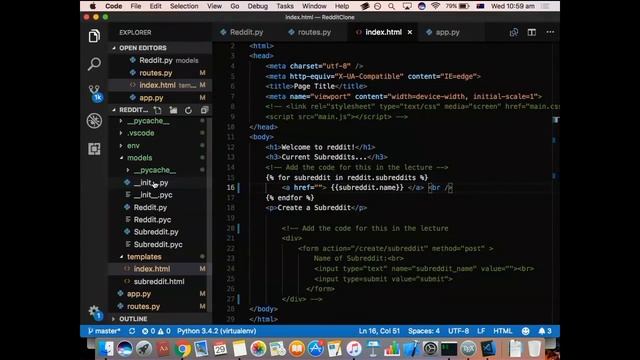This screenshot has width=640, height=360.
Task: Open notifications bell in status bar
Action: (545, 331)
